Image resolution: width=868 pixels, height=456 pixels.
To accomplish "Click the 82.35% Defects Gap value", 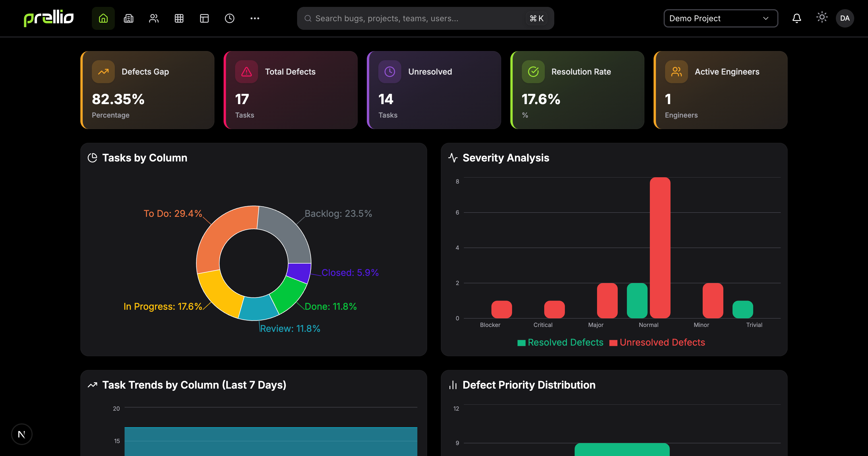I will click(118, 99).
